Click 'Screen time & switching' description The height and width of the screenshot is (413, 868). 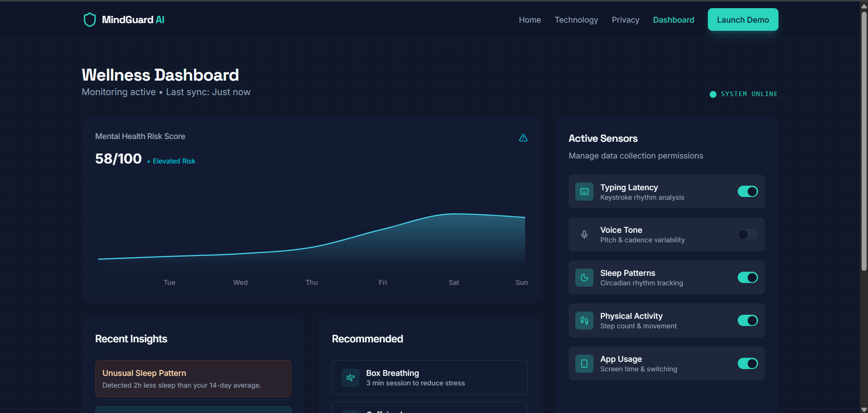[639, 369]
